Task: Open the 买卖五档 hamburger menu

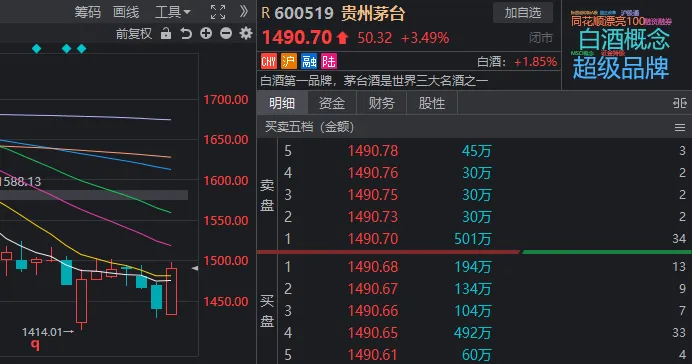Action: [680, 128]
